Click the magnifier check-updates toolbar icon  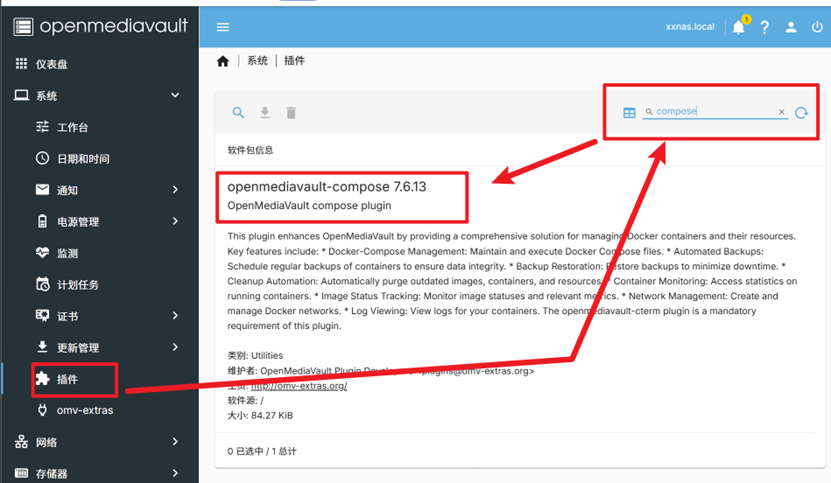(x=238, y=113)
